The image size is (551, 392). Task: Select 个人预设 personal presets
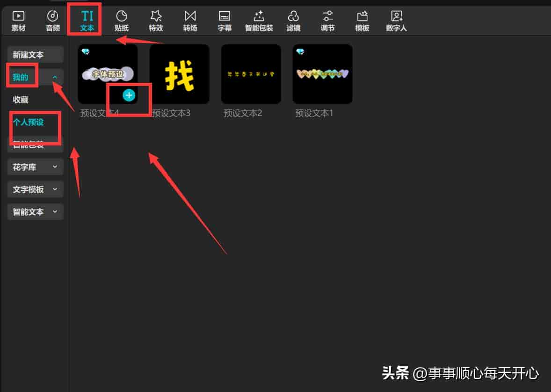(29, 122)
